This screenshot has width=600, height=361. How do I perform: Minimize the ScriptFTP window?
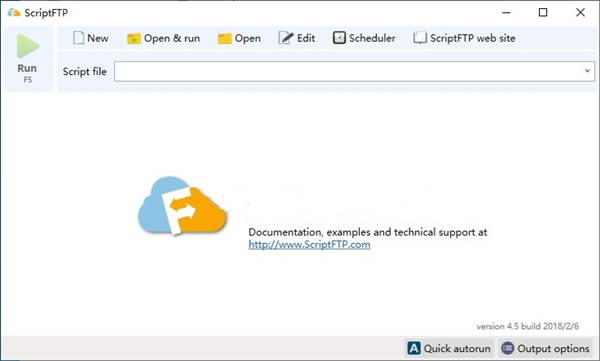click(506, 13)
